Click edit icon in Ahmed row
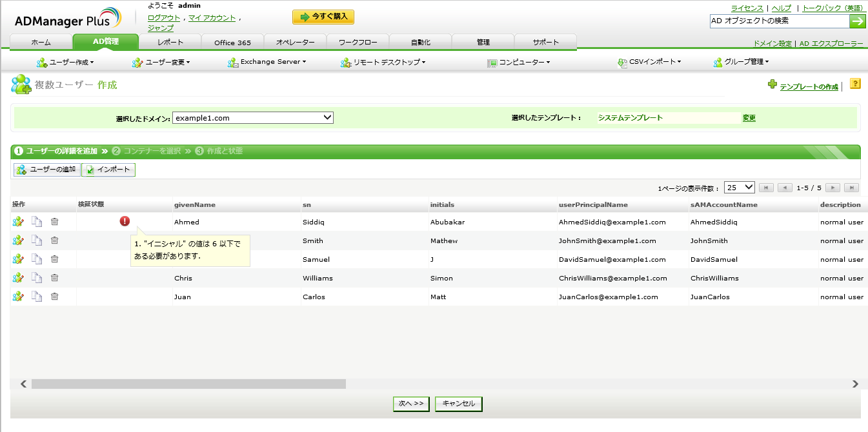This screenshot has height=432, width=868. coord(18,222)
